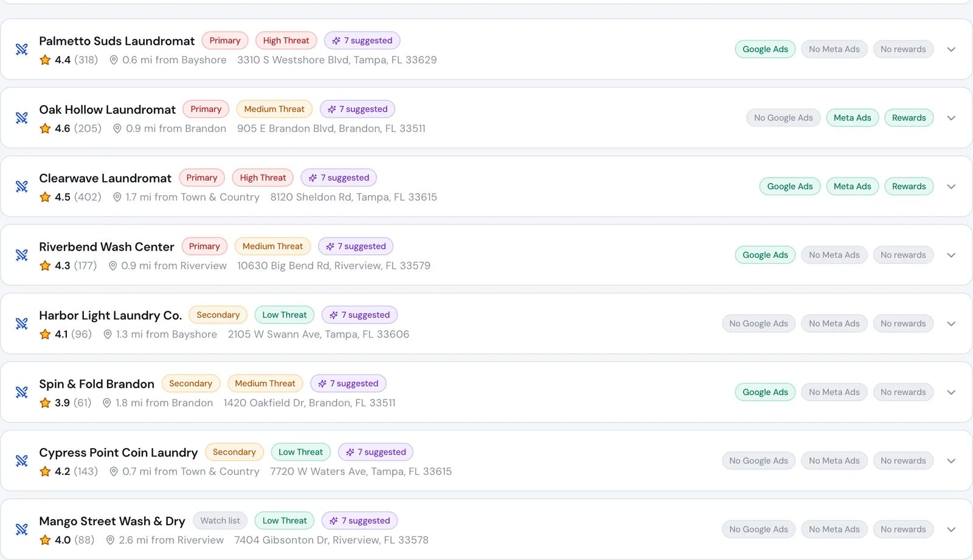Image resolution: width=973 pixels, height=560 pixels.
Task: Click the crossed-swords icon beside Clearwave Laundromat
Action: point(22,187)
